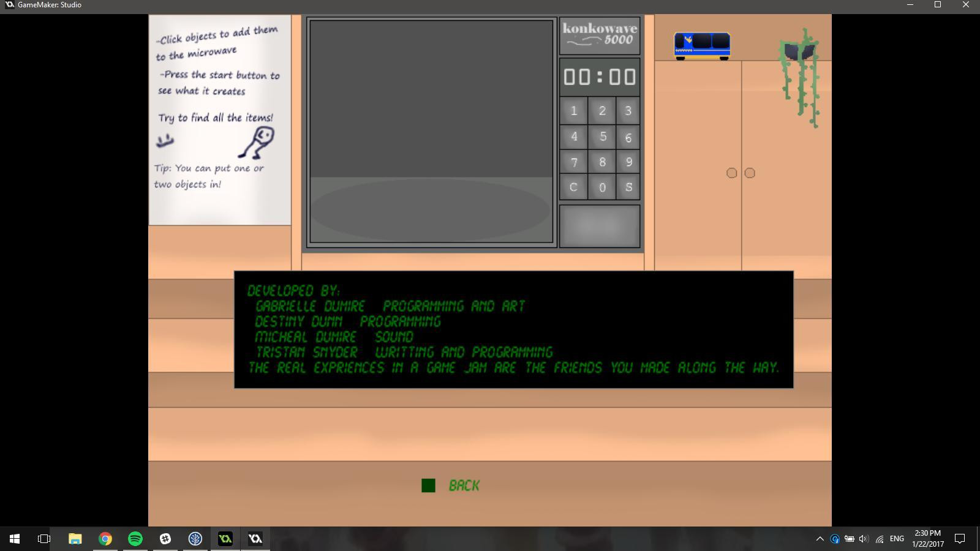Tap microwave keypad number 0
The height and width of the screenshot is (551, 980).
coord(602,187)
